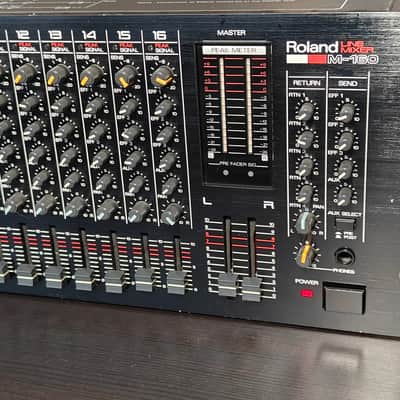The width and height of the screenshot is (400, 400).
Task: Grab the channel 15 fader cap
Action: pos(144,280)
